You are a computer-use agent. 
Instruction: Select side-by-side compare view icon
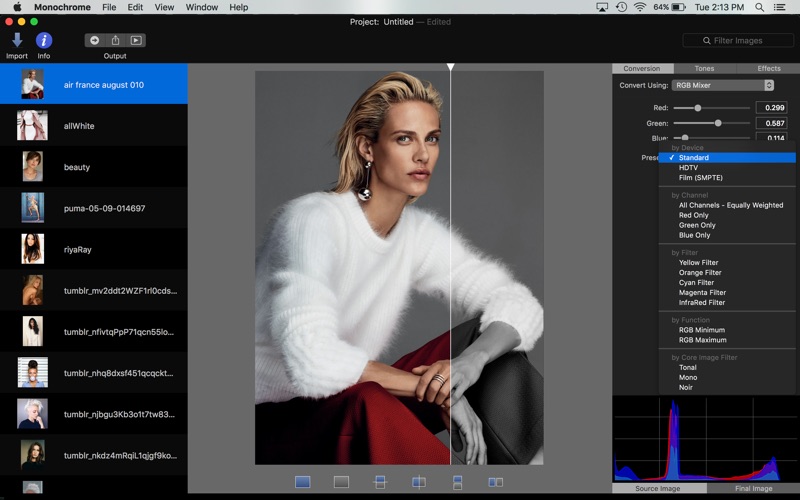[495, 482]
